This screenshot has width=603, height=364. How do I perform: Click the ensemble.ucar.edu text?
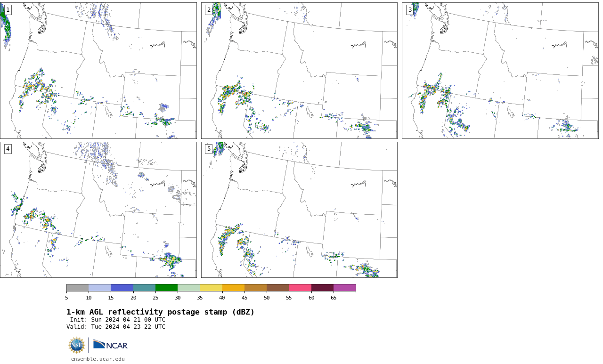[98, 359]
